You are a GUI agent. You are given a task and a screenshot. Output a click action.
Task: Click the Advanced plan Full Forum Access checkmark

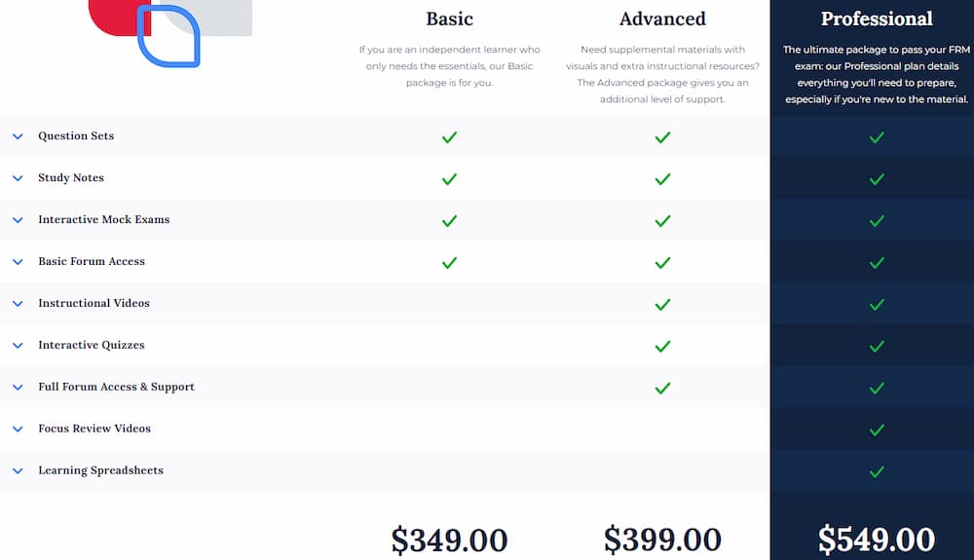click(x=662, y=388)
